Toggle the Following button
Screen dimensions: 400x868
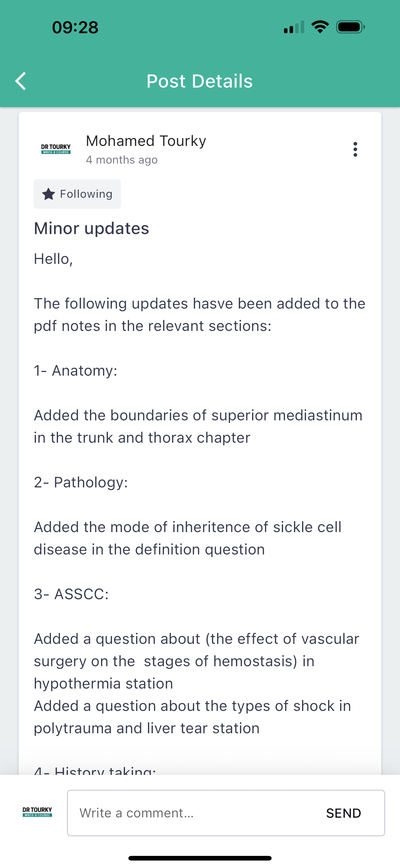coord(77,194)
